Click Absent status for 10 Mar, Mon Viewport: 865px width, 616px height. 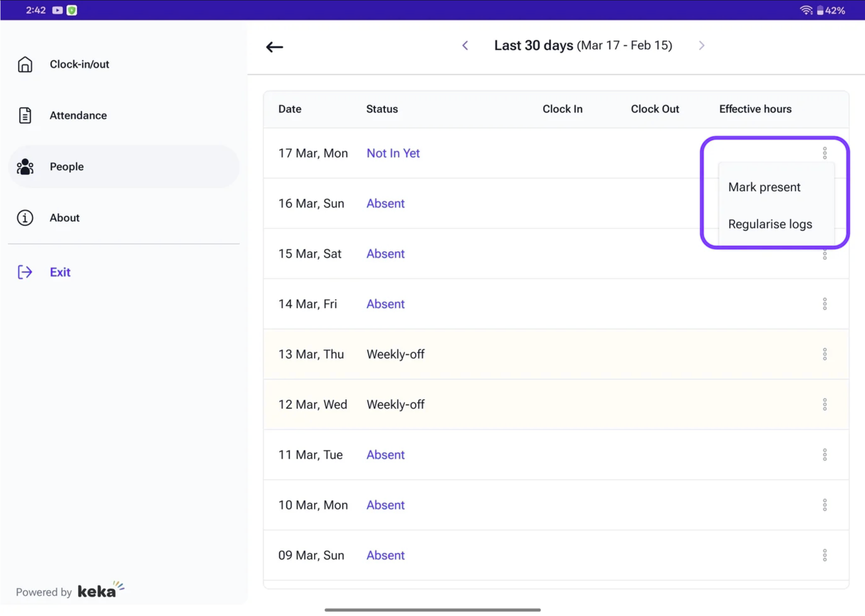385,505
